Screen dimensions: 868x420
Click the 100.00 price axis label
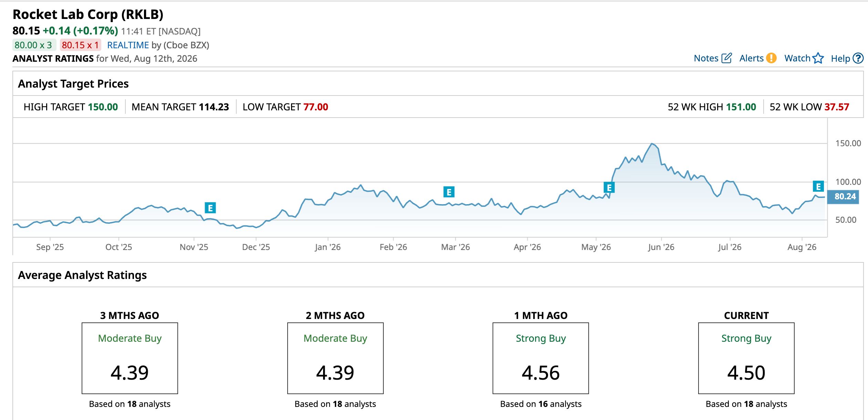coord(848,182)
